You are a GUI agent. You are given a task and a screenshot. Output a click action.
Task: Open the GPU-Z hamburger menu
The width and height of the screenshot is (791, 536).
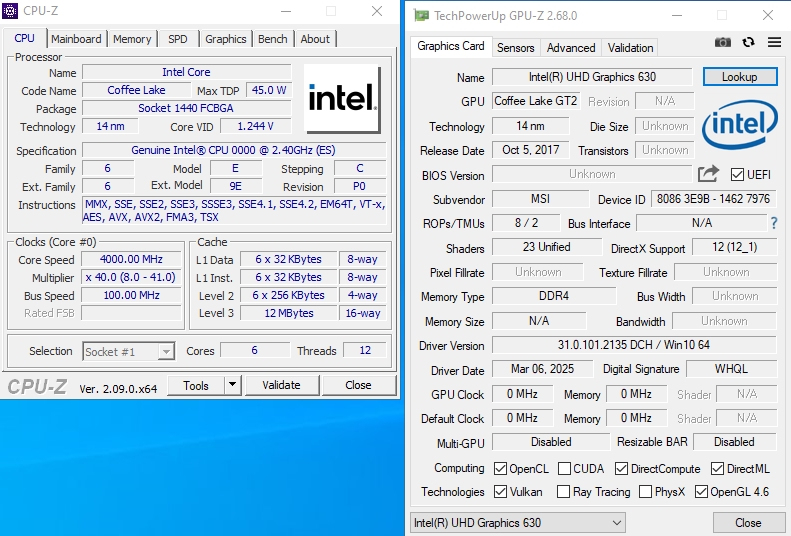(x=774, y=42)
